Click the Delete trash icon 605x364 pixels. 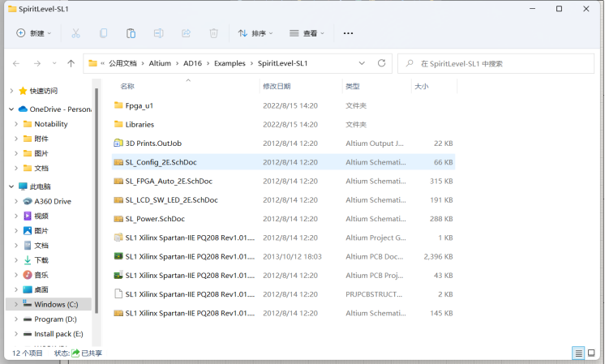point(214,33)
